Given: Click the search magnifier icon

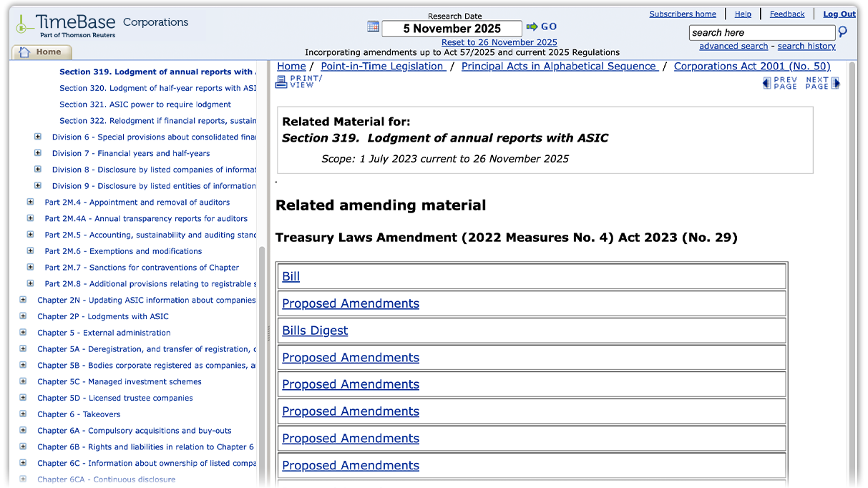Looking at the screenshot, I should pyautogui.click(x=843, y=32).
